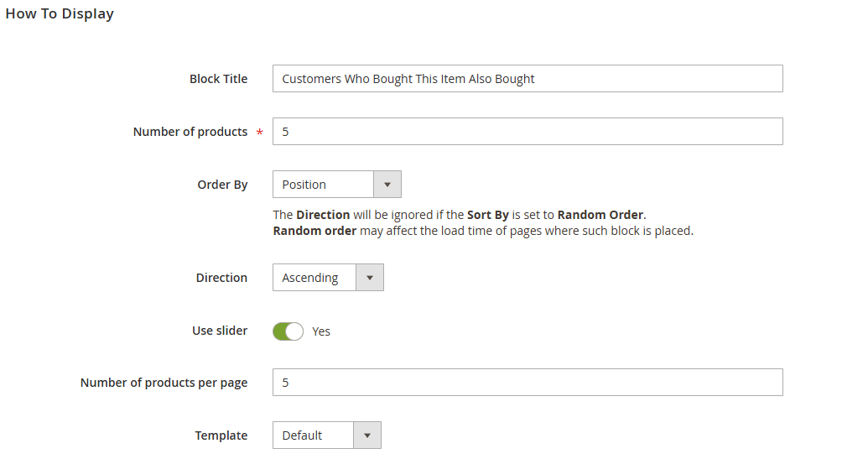
Task: Click the Template dropdown arrow icon
Action: (x=366, y=436)
